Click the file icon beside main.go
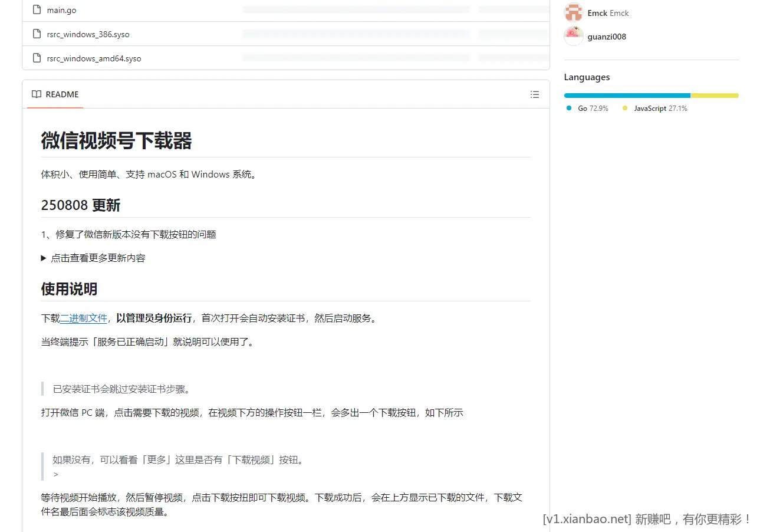This screenshot has width=760, height=532. pos(37,10)
